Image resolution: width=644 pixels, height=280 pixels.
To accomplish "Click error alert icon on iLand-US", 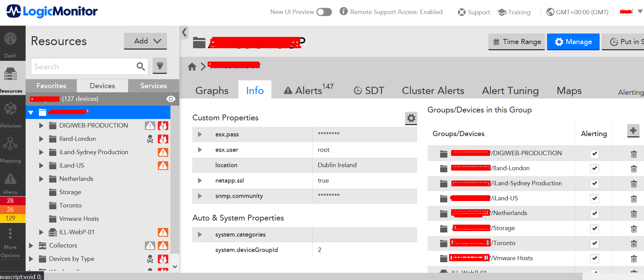I will (163, 166).
